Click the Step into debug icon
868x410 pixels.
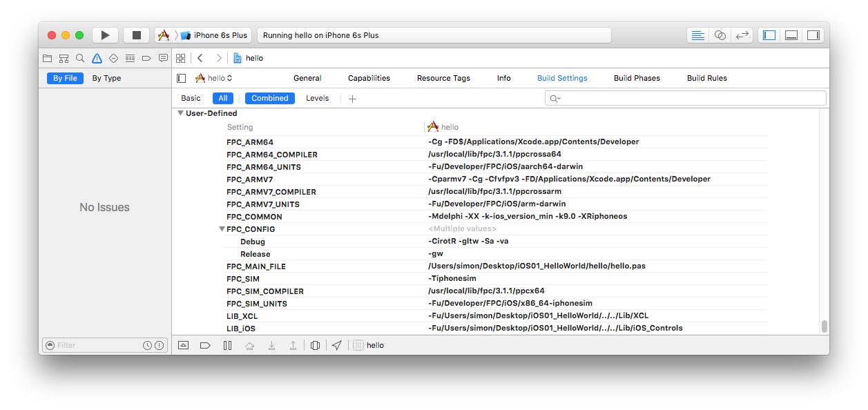coord(271,345)
